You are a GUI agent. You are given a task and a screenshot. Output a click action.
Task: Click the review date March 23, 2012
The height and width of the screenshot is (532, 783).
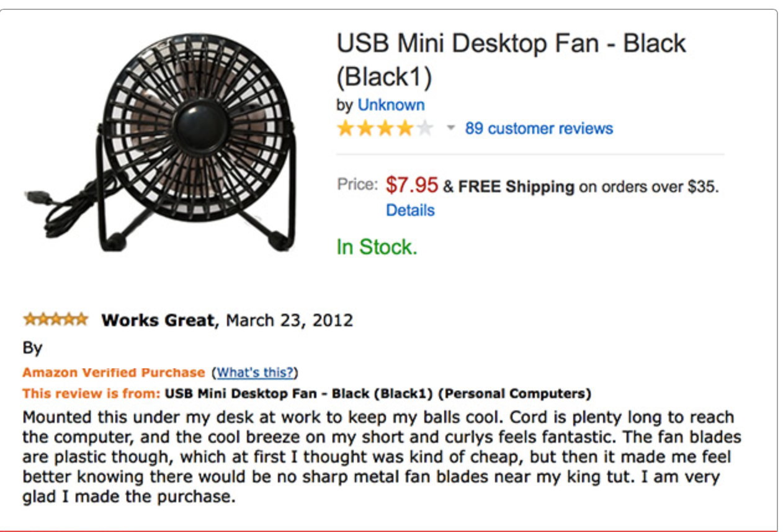click(x=289, y=321)
